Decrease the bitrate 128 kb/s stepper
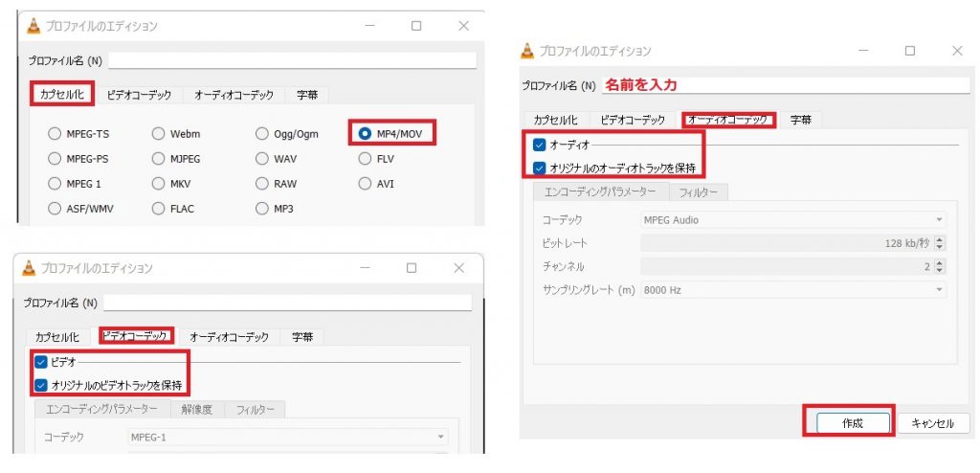The width and height of the screenshot is (980, 473). 940,247
